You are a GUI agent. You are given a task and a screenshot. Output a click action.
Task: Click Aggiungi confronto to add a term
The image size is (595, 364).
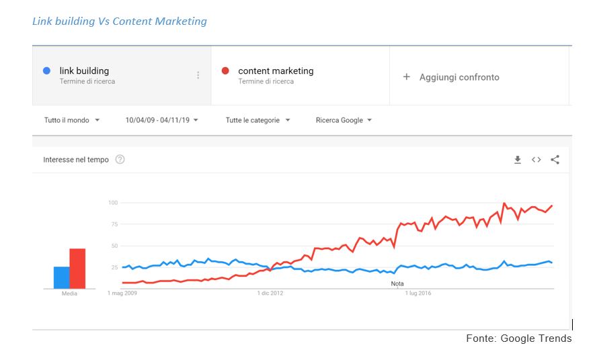[459, 77]
